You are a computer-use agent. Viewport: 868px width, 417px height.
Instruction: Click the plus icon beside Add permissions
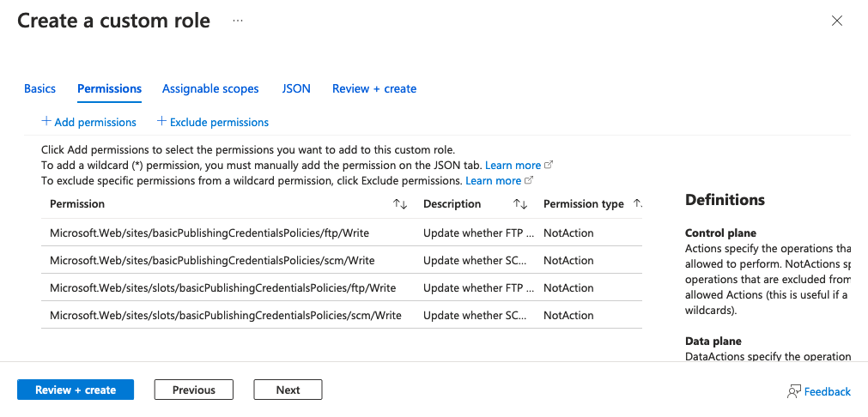pos(46,121)
